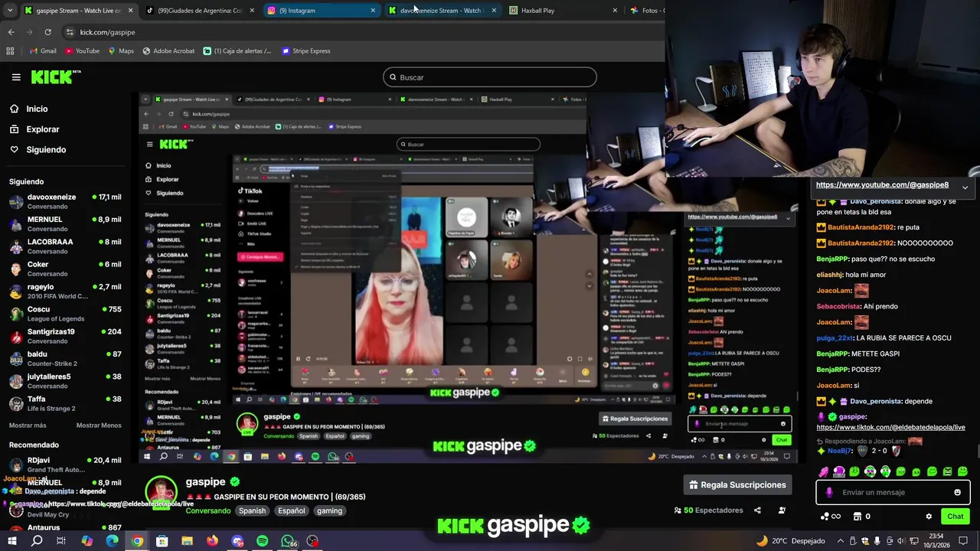The height and width of the screenshot is (551, 980).
Task: Click the KICK logo
Action: (56, 77)
